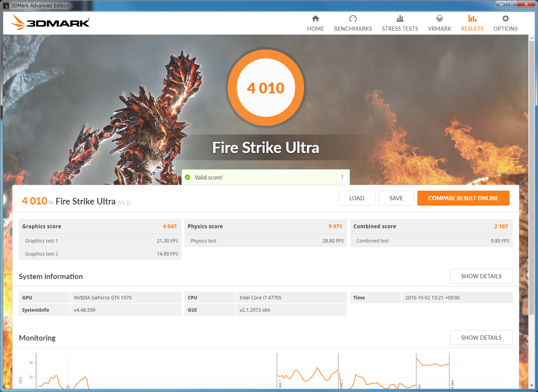The image size is (538, 392).
Task: Click the Graphics score label
Action: coord(42,226)
